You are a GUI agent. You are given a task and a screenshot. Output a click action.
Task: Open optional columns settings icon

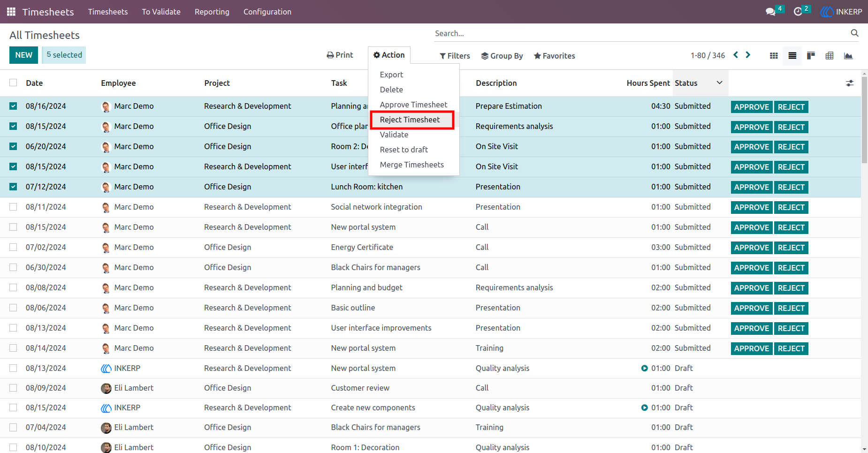pos(850,83)
